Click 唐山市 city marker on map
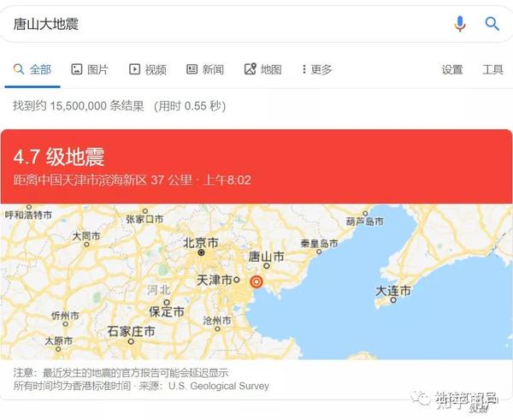The height and width of the screenshot is (420, 513). [267, 266]
